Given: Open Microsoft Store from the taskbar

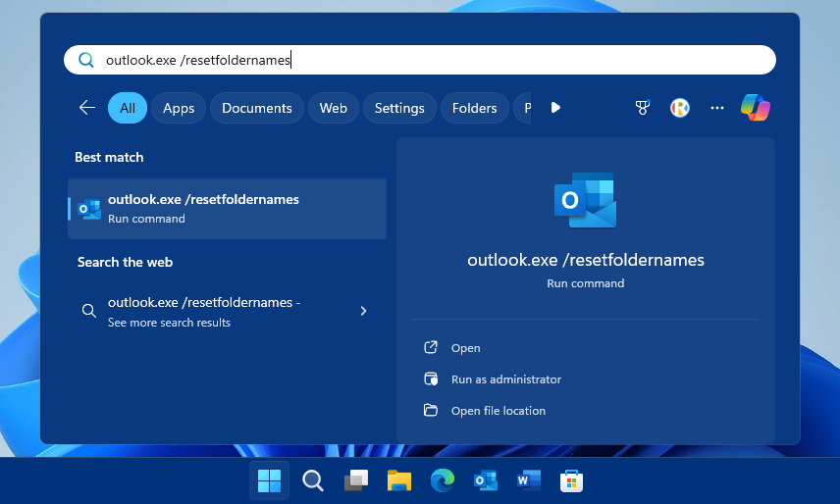Looking at the screenshot, I should [571, 481].
